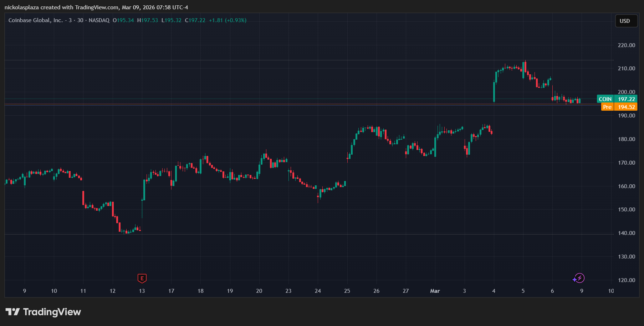Screen dimensions: 644x326
Task: Click the orange Pre market price label
Action: click(619, 107)
